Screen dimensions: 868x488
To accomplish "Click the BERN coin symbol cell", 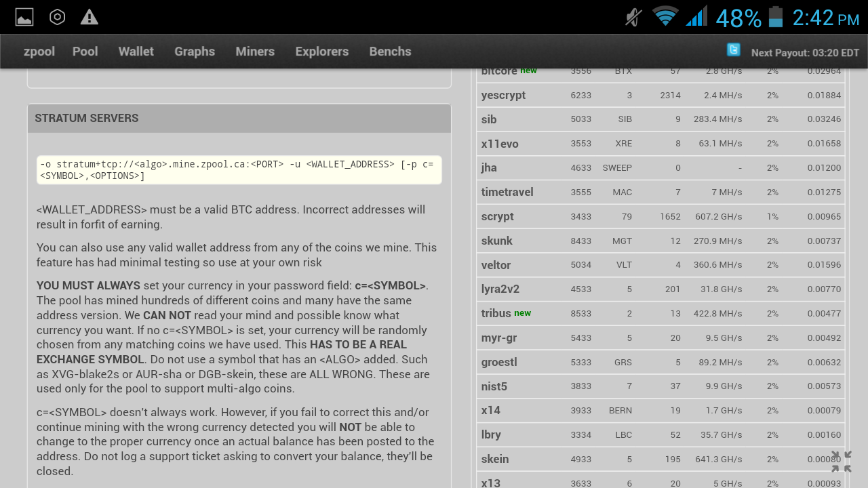I will [x=620, y=411].
